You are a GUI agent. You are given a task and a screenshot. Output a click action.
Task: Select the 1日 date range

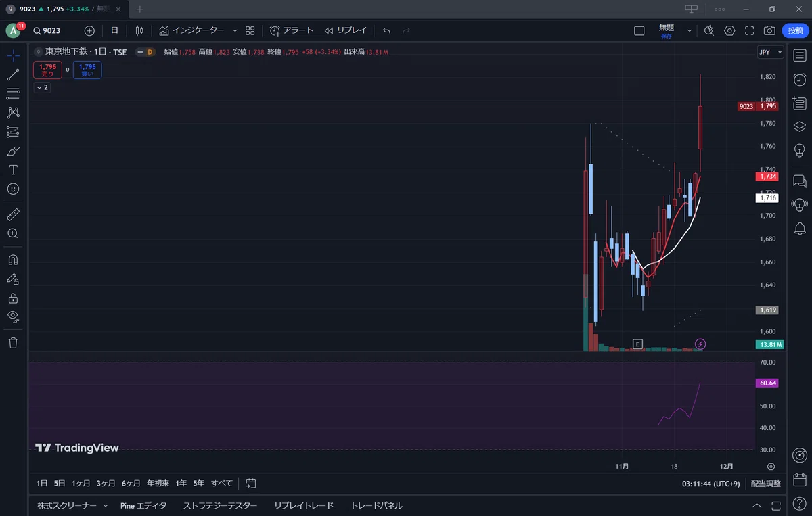[x=42, y=484]
